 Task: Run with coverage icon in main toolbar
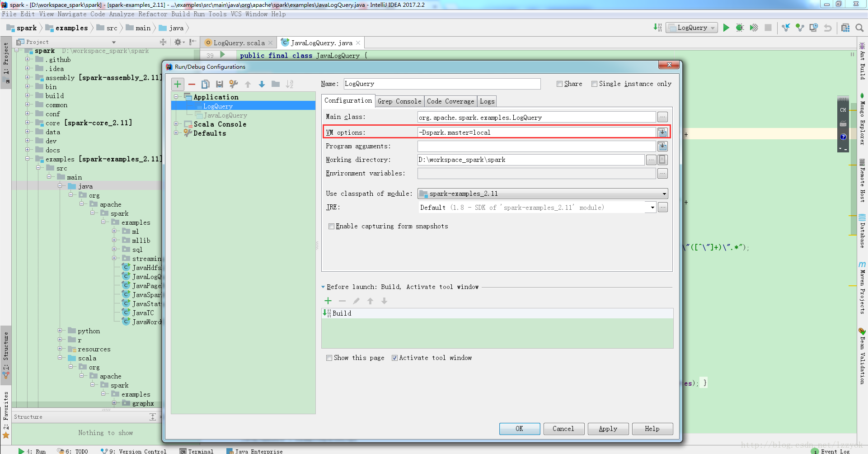pyautogui.click(x=754, y=28)
